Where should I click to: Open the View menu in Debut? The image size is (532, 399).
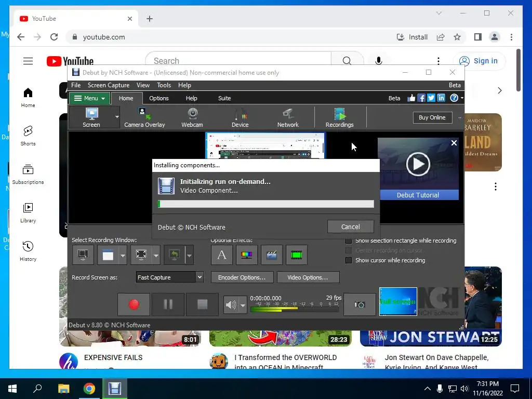tap(143, 85)
